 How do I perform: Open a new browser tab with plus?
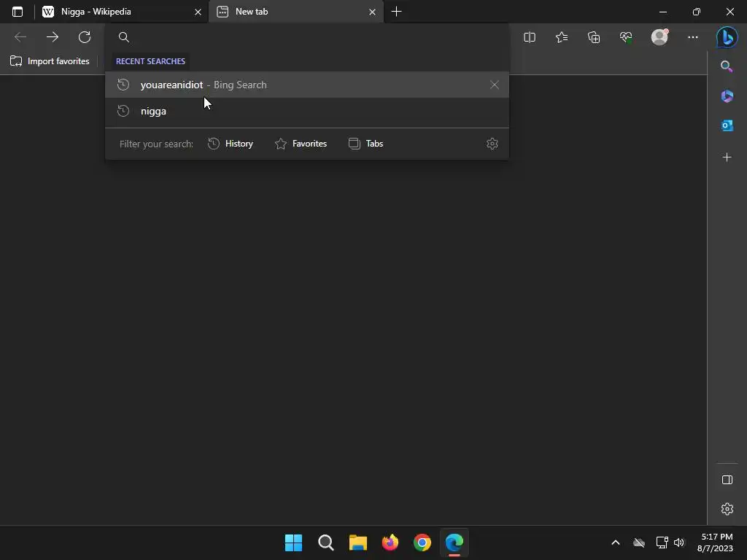tap(396, 12)
